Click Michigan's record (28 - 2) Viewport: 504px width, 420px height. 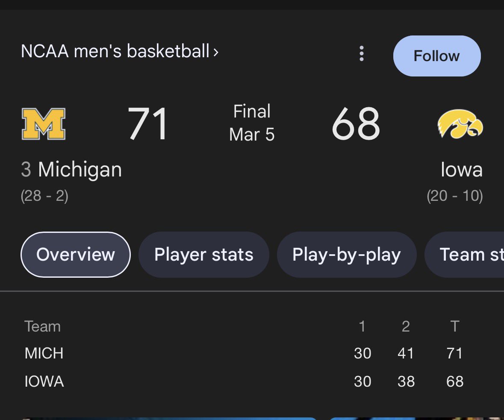44,195
